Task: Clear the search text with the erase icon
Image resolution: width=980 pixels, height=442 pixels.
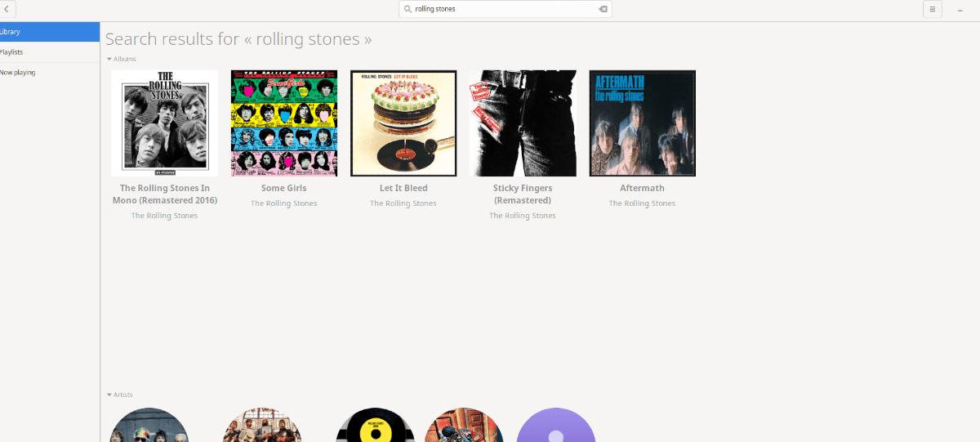Action: 603,9
